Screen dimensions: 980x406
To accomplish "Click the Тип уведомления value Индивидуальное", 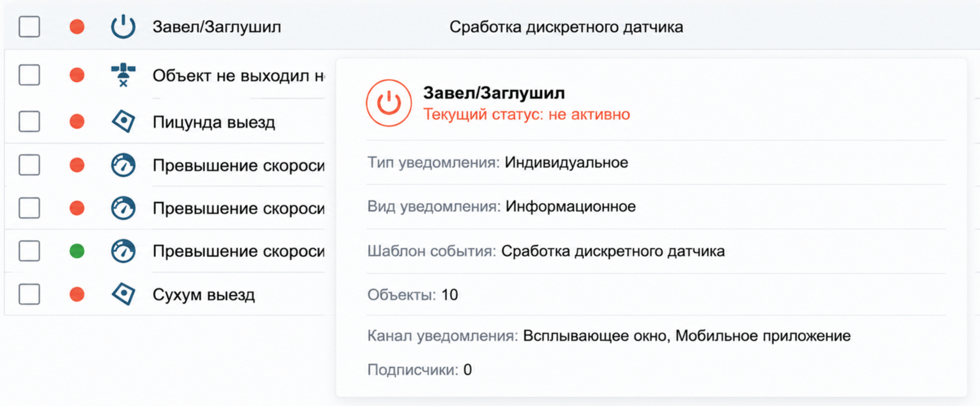I will pos(566,162).
